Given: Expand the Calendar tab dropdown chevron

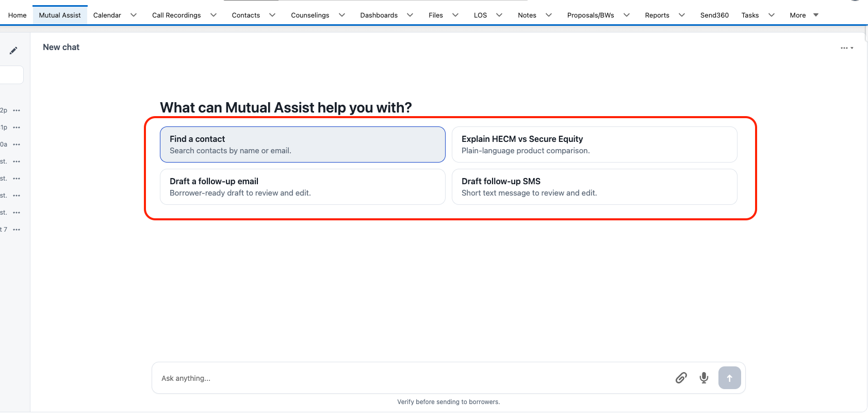Looking at the screenshot, I should tap(134, 15).
